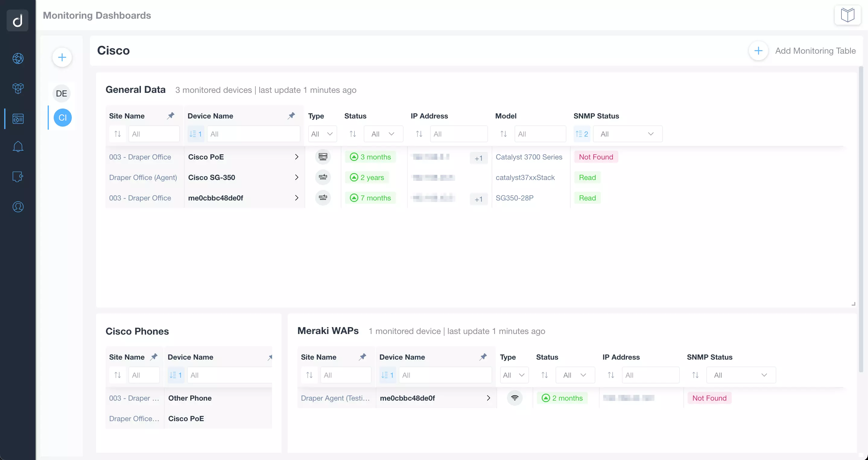Pin icon for Site Name in Meraki WAPs
This screenshot has height=460, width=868.
[363, 357]
